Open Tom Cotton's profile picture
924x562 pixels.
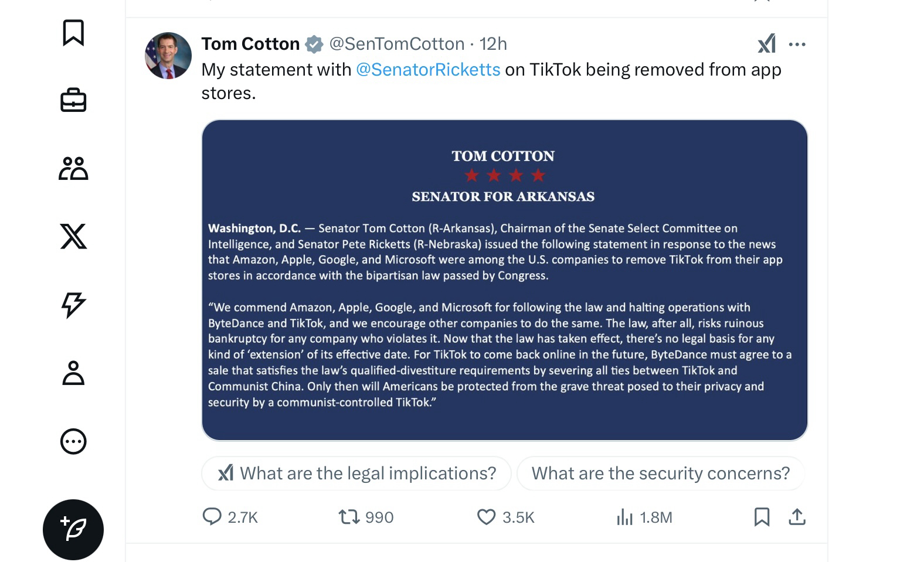(168, 56)
